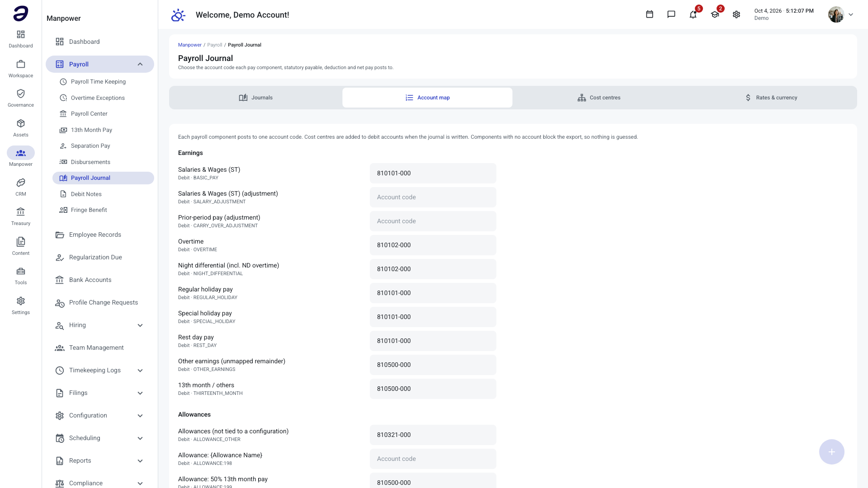Open the top bar settings gear

tap(736, 14)
